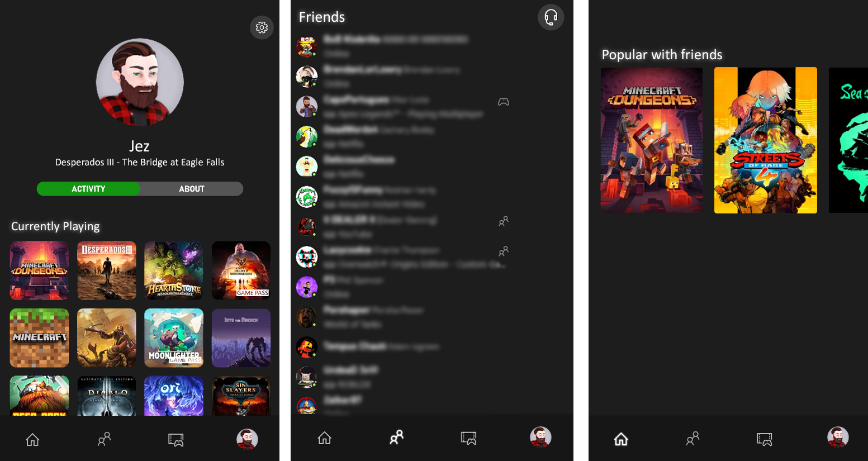This screenshot has height=461, width=868.
Task: Go to Home on the Friends screen navbar
Action: pyautogui.click(x=324, y=438)
